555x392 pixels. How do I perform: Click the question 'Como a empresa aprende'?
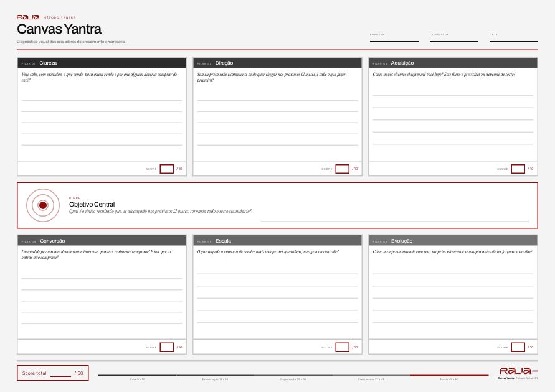pos(453,252)
